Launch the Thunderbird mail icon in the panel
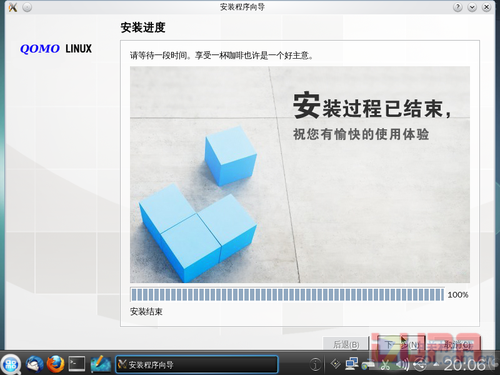500x375 pixels. [34, 364]
